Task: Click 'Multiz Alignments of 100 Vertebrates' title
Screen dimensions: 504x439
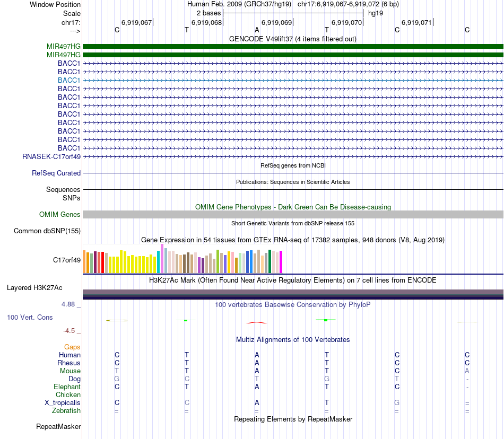Action: coord(293,340)
